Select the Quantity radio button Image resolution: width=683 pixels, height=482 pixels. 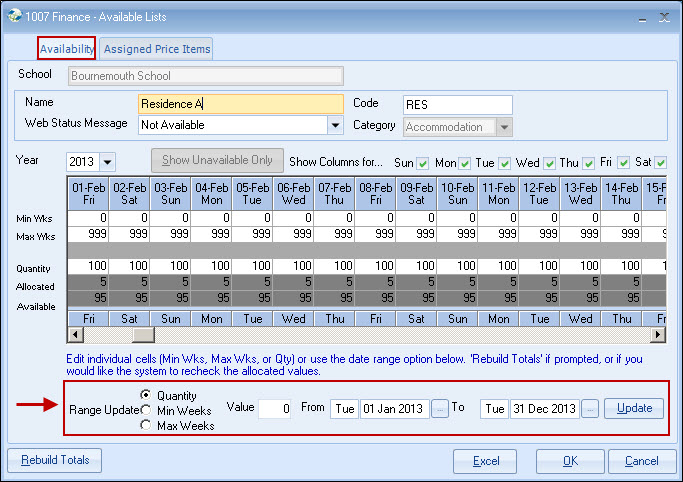(x=146, y=395)
